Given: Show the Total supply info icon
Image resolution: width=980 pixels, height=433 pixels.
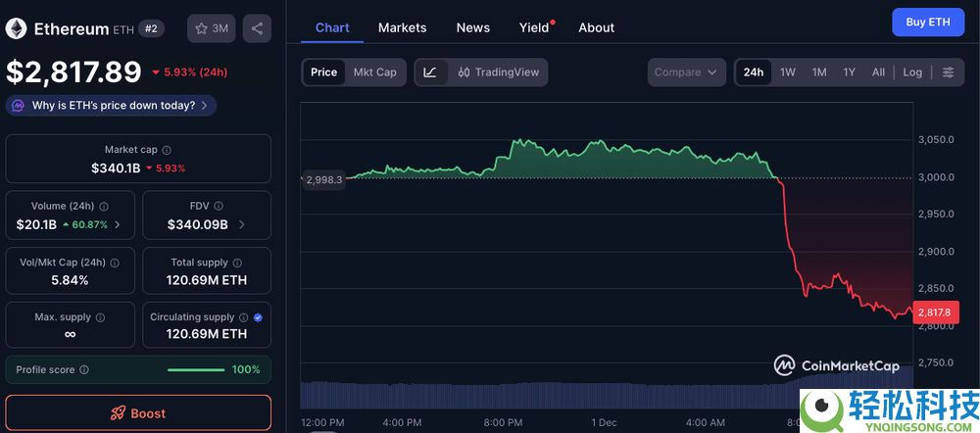Looking at the screenshot, I should [237, 264].
